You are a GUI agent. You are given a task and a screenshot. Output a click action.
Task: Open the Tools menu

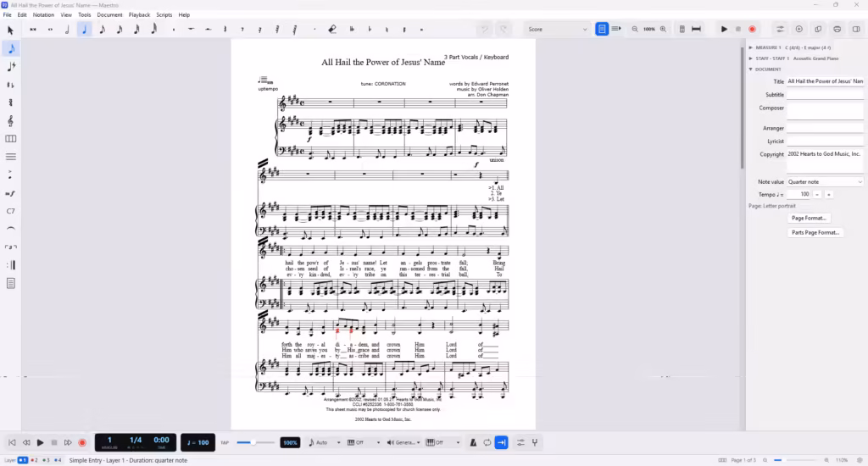pyautogui.click(x=84, y=15)
